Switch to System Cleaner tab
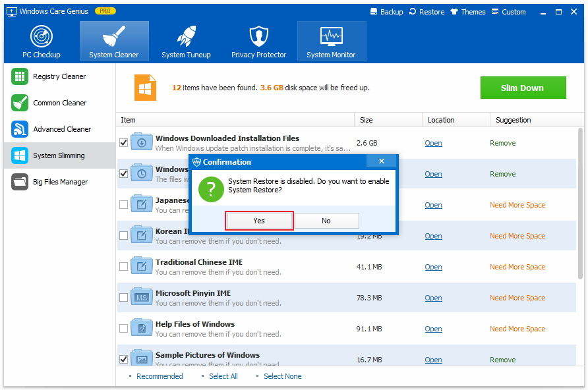The height and width of the screenshot is (390, 588). (114, 42)
